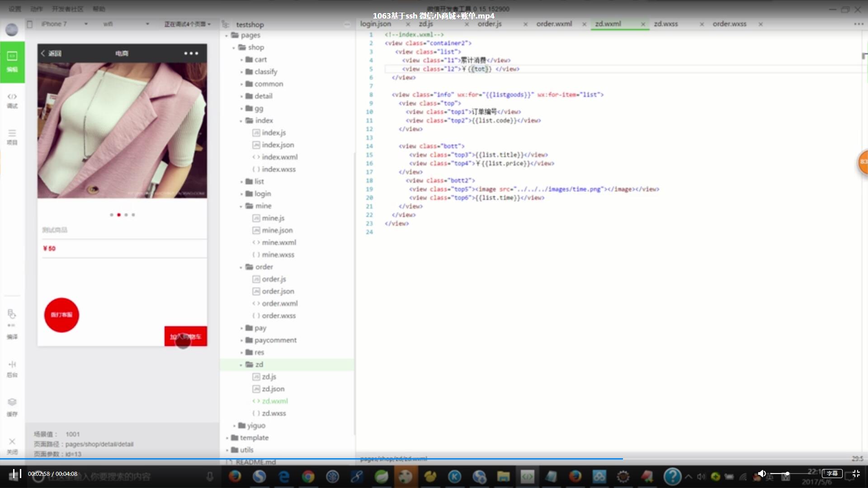Click the close (关闭) sidebar icon
868x488 pixels.
(x=12, y=446)
